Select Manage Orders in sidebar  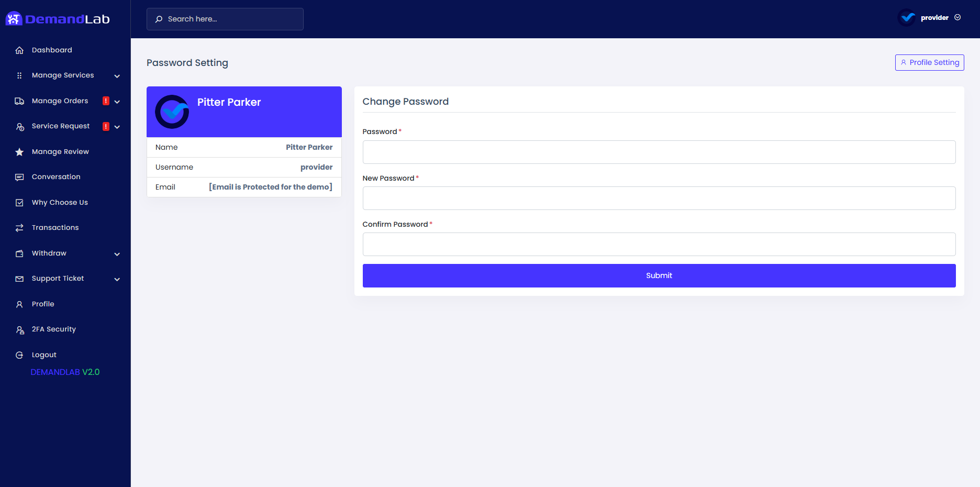coord(60,101)
